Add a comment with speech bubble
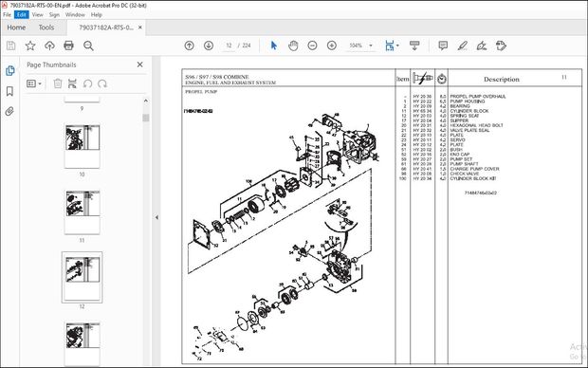 (x=443, y=46)
